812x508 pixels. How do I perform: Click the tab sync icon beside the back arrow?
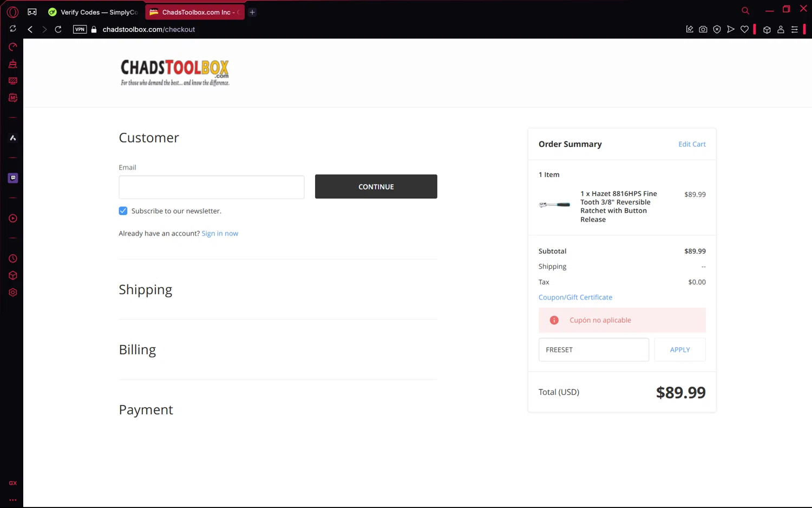click(x=13, y=29)
